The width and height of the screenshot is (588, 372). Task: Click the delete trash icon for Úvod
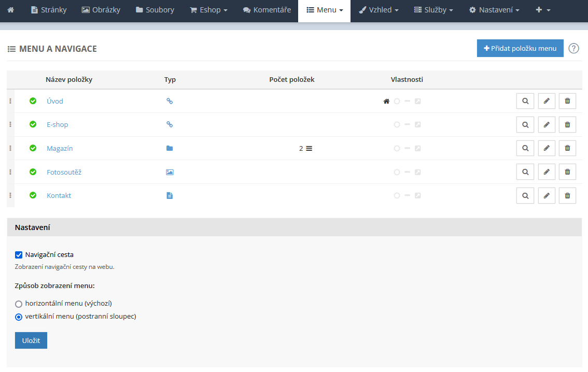(x=567, y=101)
